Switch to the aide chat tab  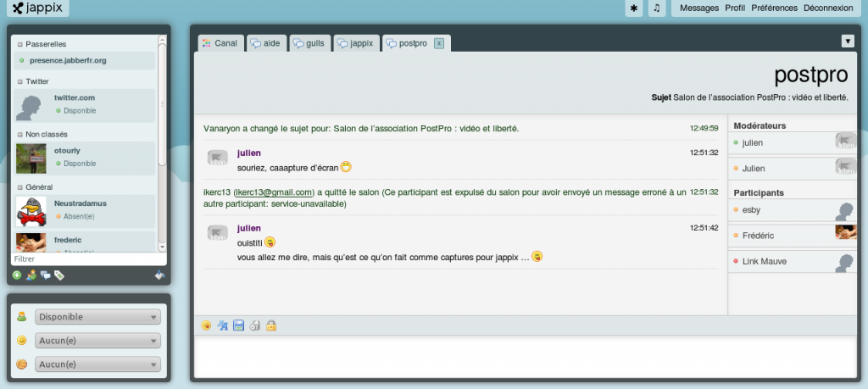[x=266, y=43]
